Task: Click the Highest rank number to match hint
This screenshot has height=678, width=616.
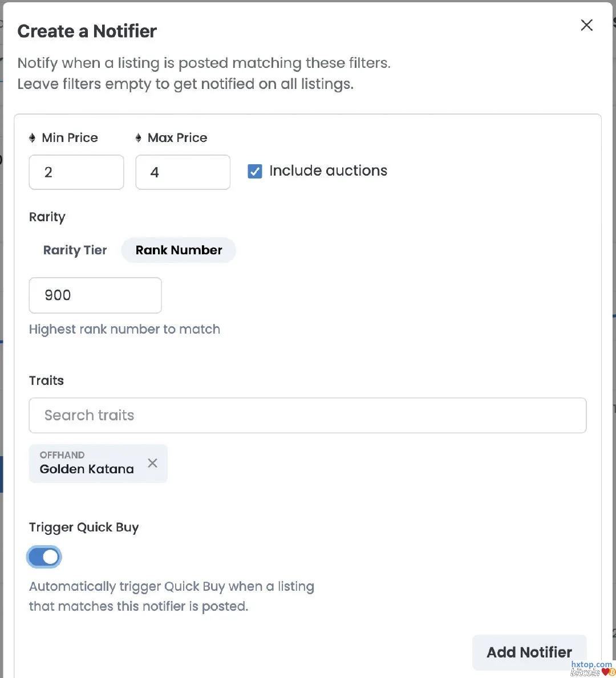Action: (124, 330)
